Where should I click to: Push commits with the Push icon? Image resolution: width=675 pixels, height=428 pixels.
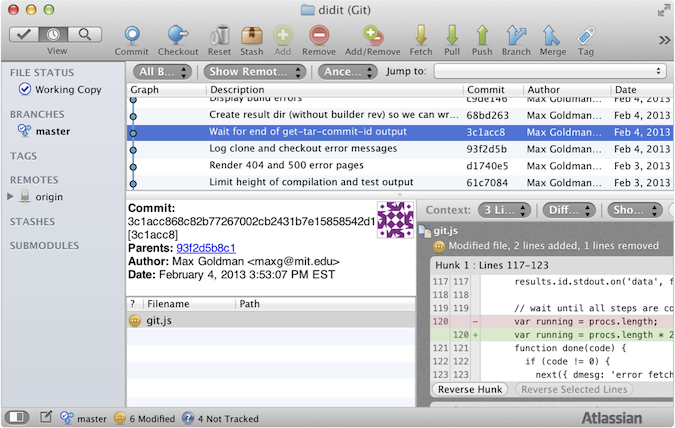[482, 38]
